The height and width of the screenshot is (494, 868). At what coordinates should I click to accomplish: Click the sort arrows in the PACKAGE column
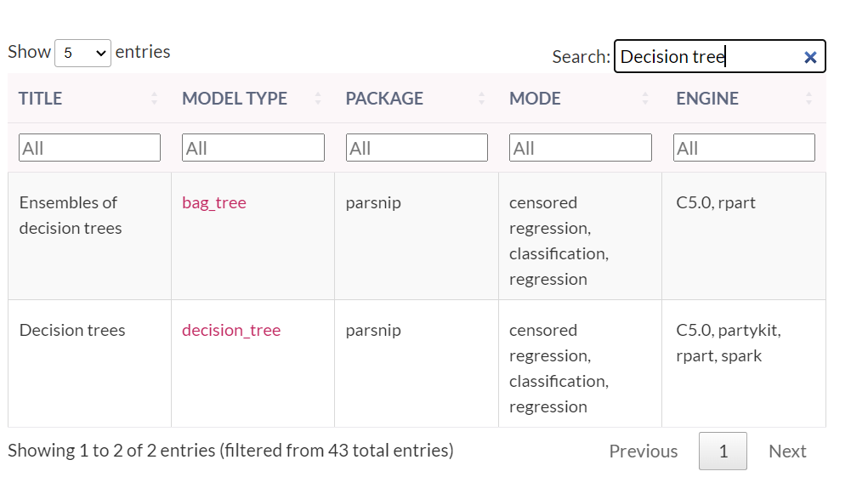481,99
